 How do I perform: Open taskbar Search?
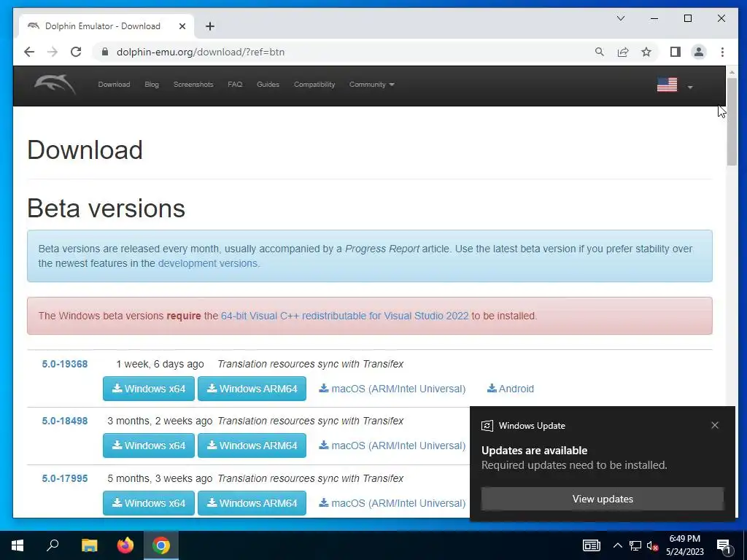(x=53, y=545)
